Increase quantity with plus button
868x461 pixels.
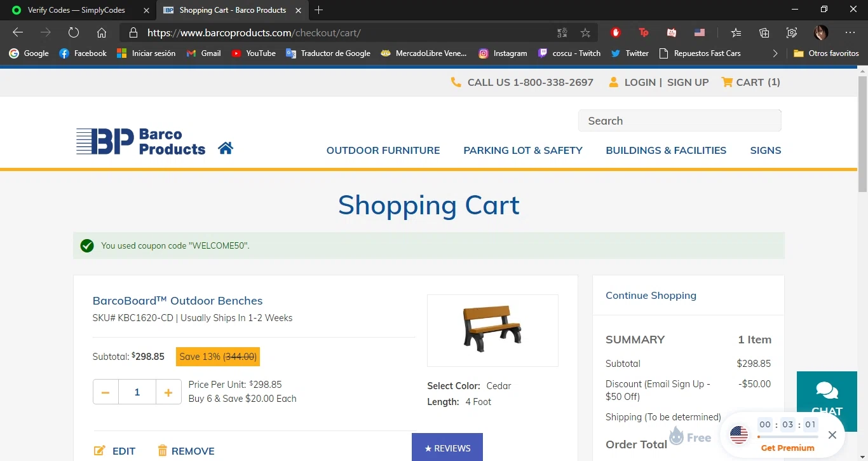168,392
